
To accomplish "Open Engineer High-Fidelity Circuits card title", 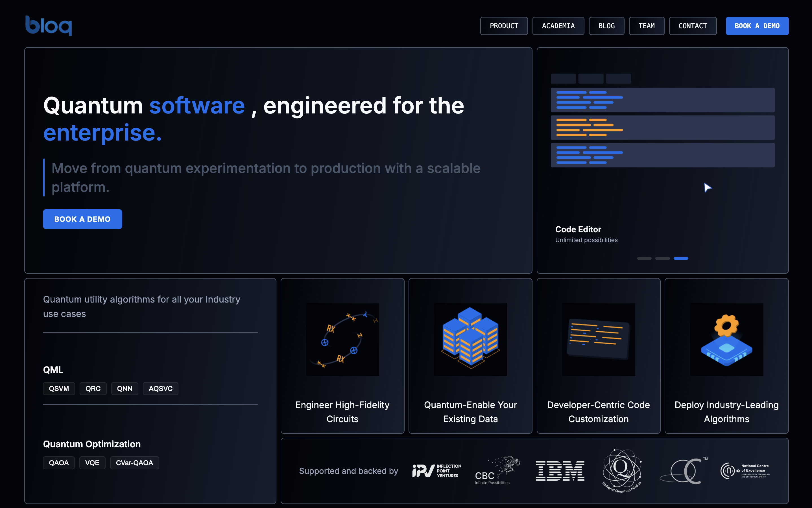I will coord(342,412).
